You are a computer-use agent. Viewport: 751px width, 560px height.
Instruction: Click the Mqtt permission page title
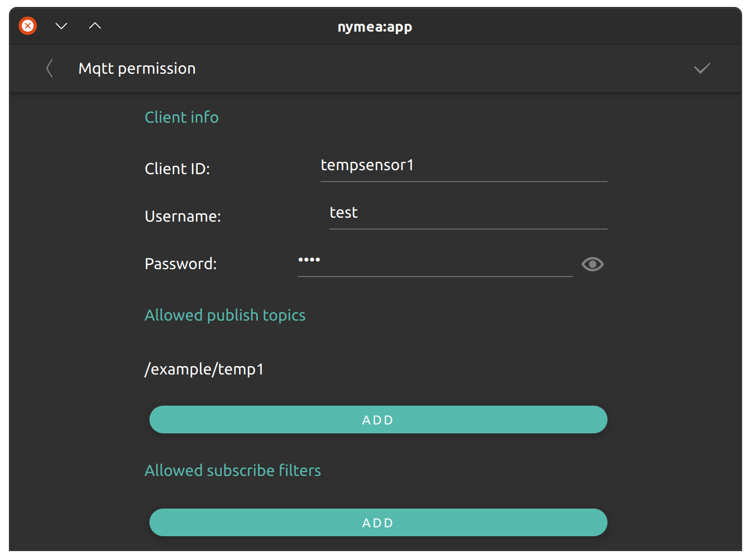point(137,68)
